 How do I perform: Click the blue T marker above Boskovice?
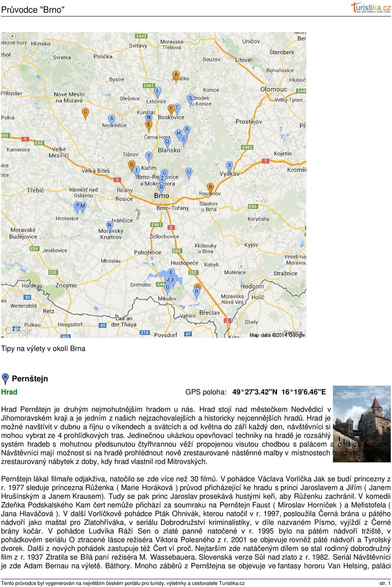[177, 109]
